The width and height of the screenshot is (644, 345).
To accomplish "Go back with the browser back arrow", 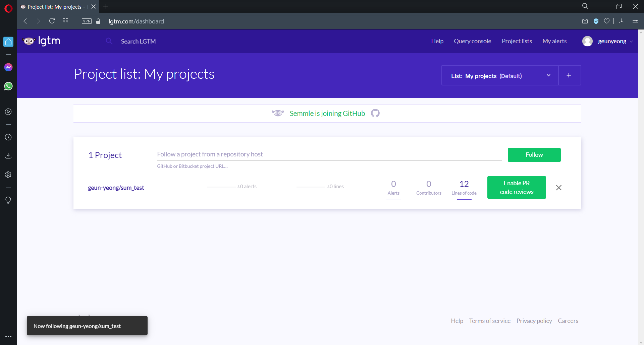I will pos(25,21).
